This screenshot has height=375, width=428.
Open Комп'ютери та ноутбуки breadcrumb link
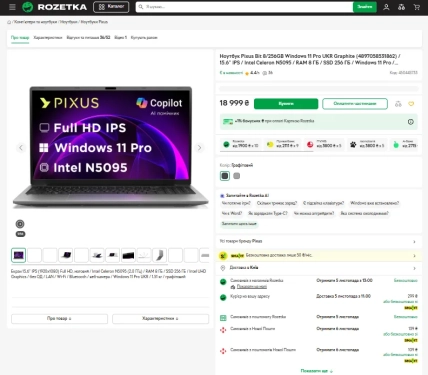pyautogui.click(x=36, y=22)
